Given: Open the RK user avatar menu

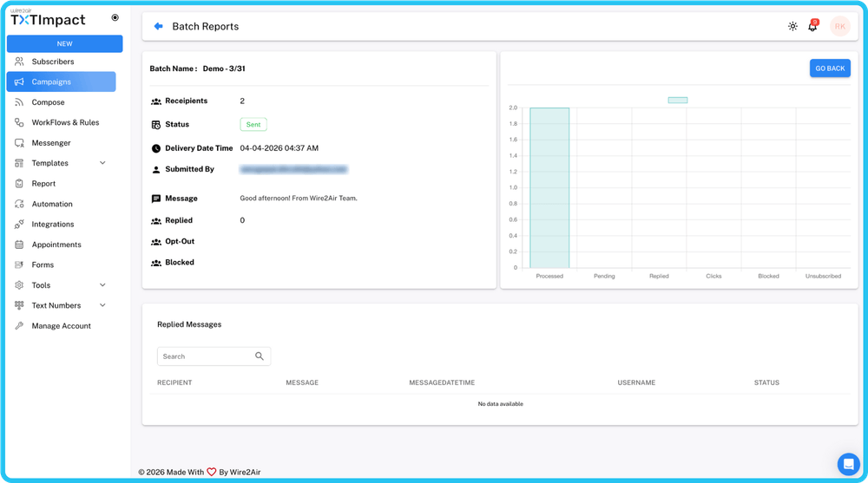Looking at the screenshot, I should click(839, 26).
